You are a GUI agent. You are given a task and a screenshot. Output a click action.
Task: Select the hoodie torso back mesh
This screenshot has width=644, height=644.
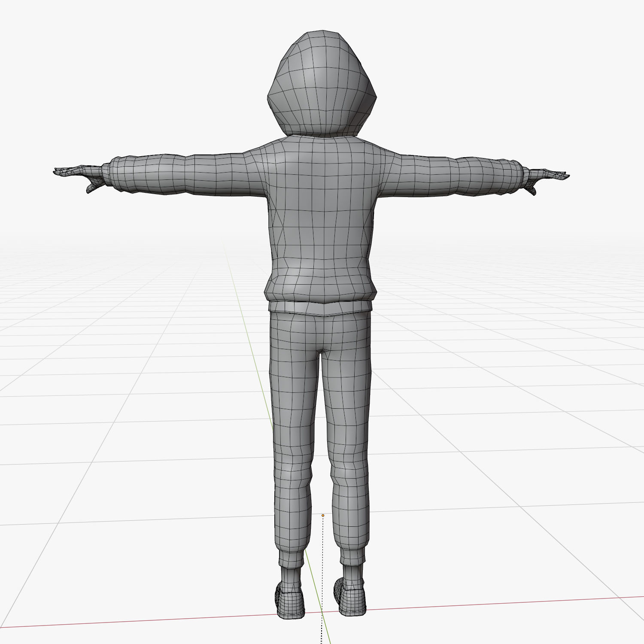pos(321,219)
